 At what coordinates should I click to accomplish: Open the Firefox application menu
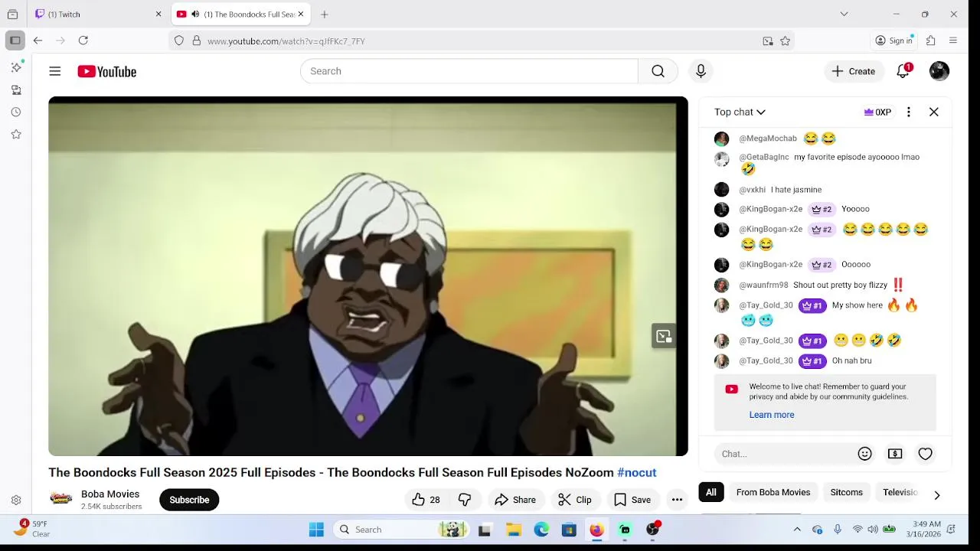point(953,41)
